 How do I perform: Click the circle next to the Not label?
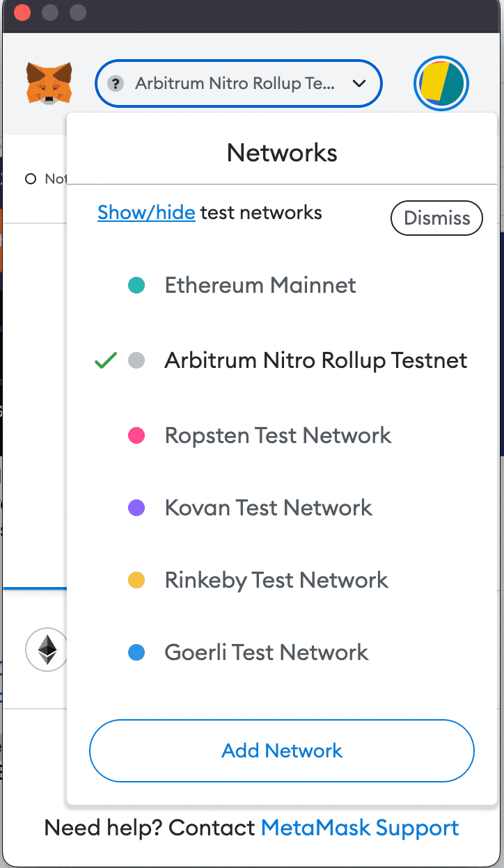pyautogui.click(x=31, y=179)
